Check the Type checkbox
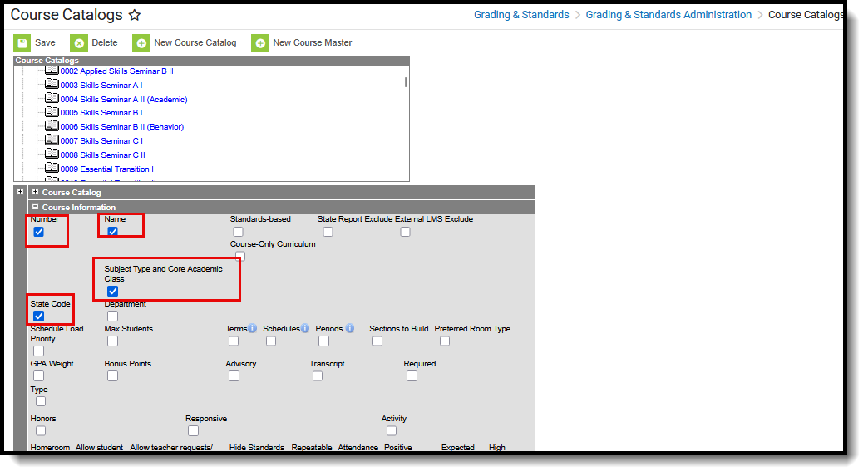Viewport: 868px width, 476px height. [41, 401]
